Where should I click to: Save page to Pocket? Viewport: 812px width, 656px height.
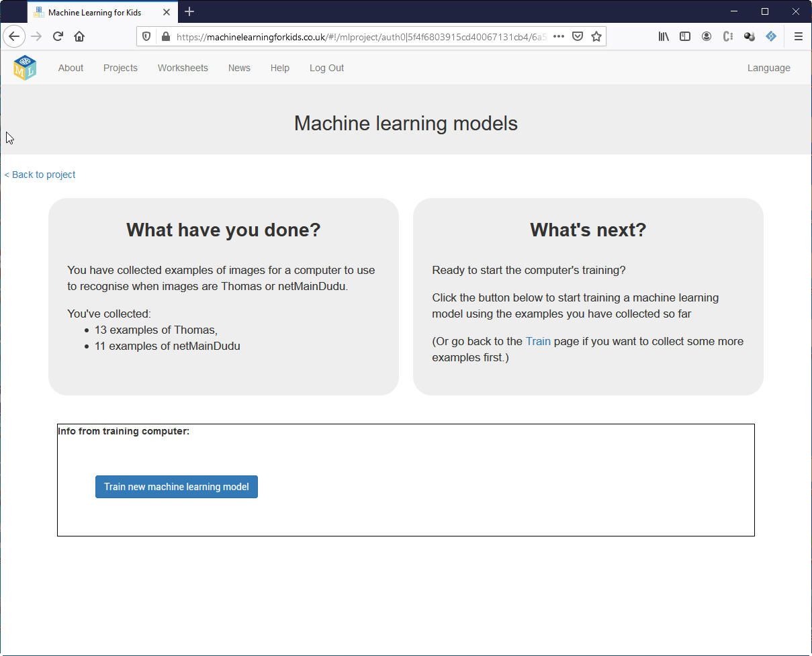(578, 36)
